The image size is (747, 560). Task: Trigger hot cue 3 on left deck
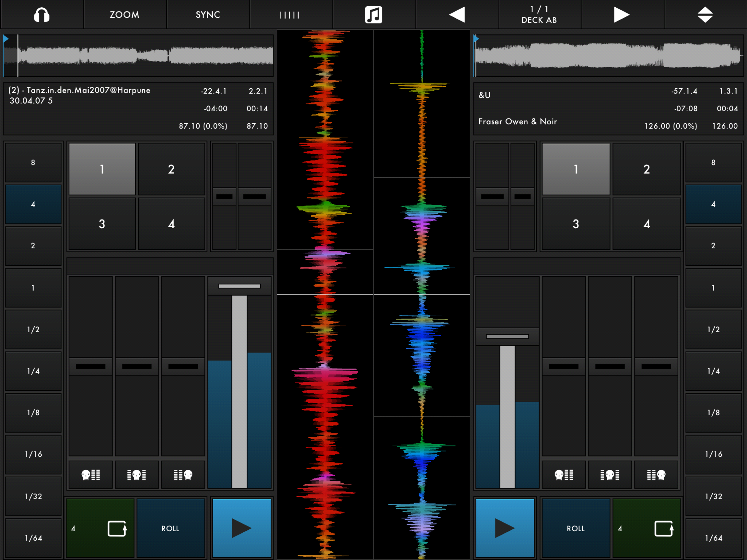[x=102, y=224]
